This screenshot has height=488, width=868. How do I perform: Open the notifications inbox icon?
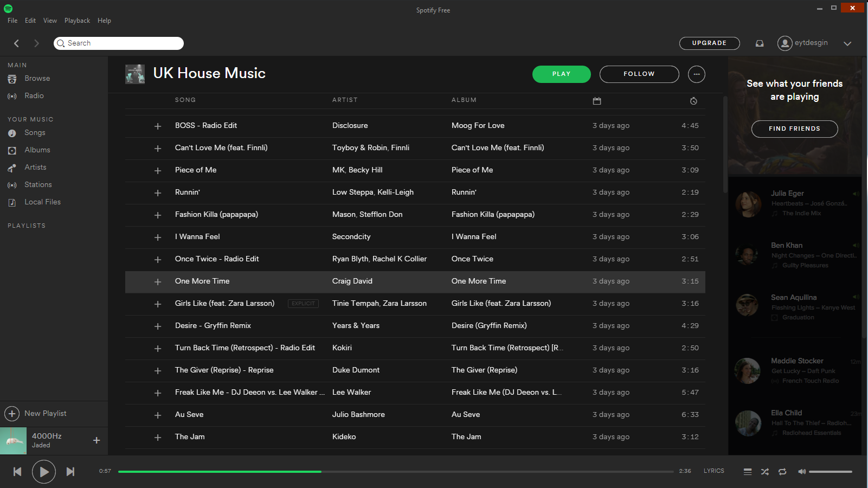point(760,43)
